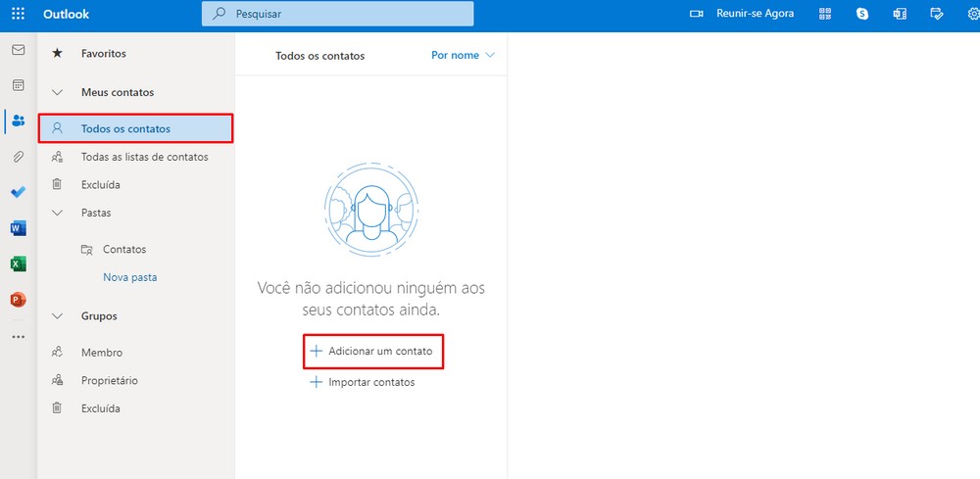The image size is (980, 479).
Task: Click the Favoritos star icon
Action: (x=57, y=53)
